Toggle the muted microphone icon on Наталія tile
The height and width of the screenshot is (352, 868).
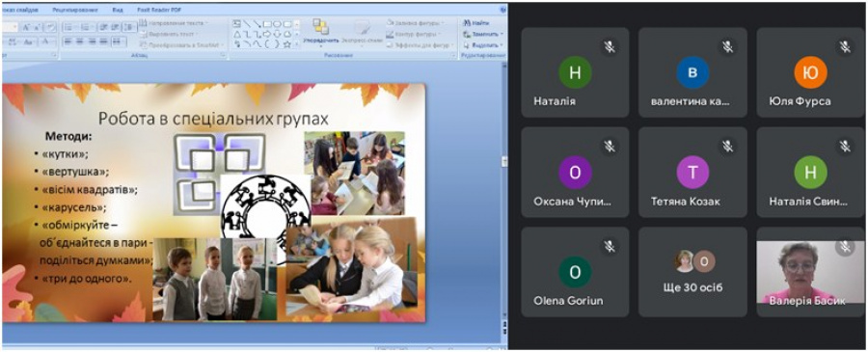click(x=610, y=47)
